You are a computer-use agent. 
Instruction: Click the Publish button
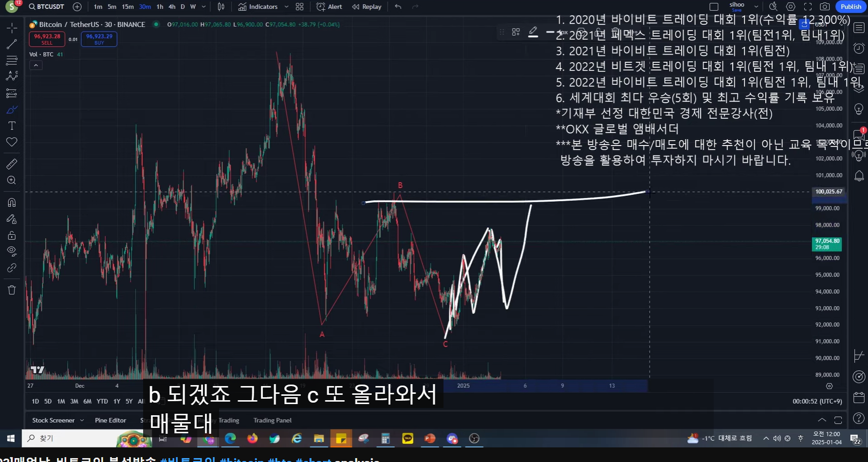851,7
